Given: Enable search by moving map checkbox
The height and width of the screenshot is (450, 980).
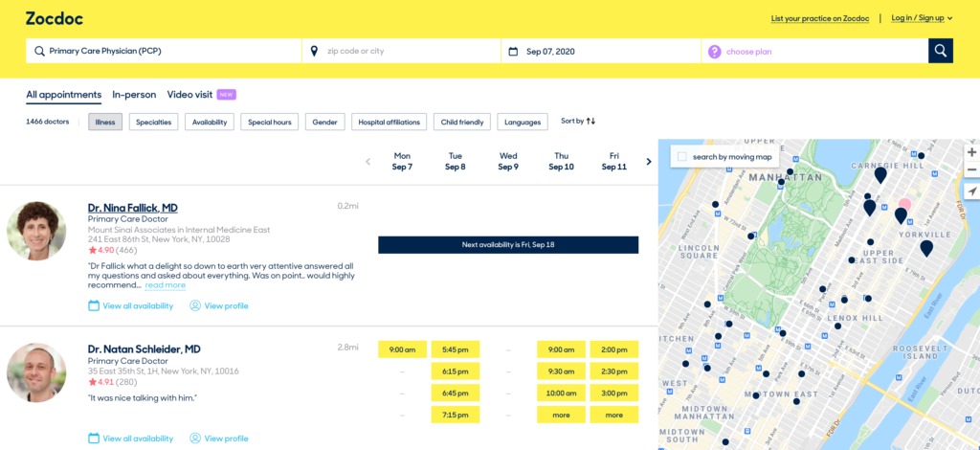Looking at the screenshot, I should [682, 157].
